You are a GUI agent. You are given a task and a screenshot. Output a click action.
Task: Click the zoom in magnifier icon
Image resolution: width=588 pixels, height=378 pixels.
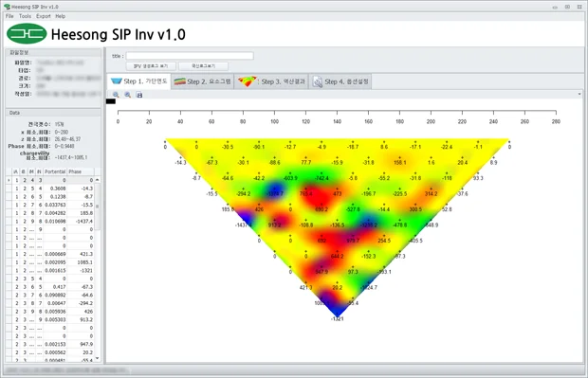point(116,95)
